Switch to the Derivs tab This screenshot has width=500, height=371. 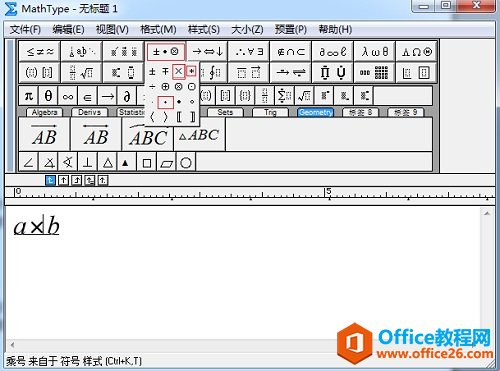[89, 112]
